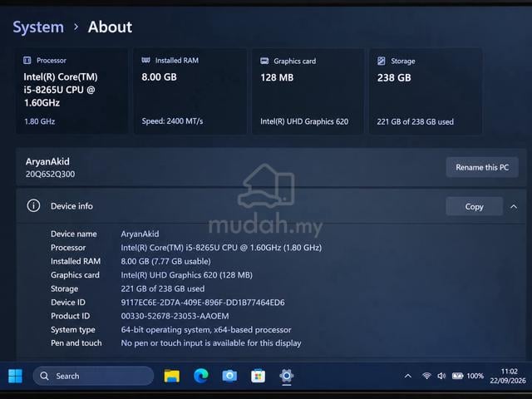This screenshot has height=399, width=532.
Task: Click the Graphics card icon
Action: coord(264,61)
